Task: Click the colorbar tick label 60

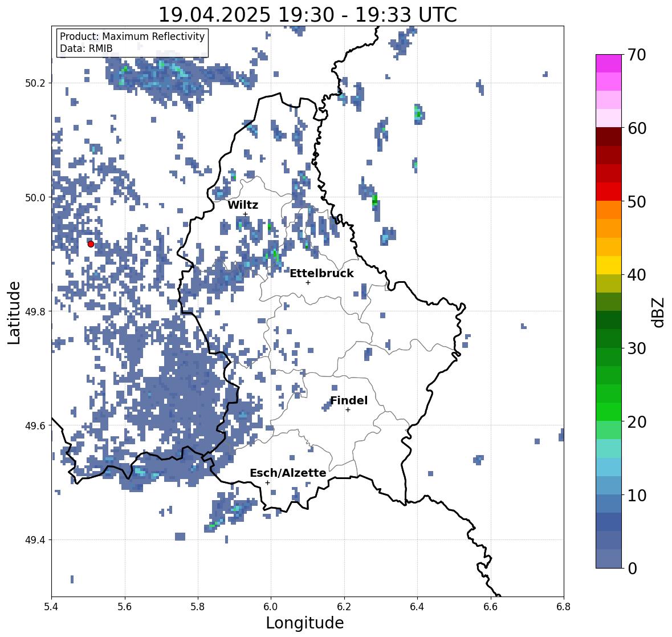Action: 637,128
